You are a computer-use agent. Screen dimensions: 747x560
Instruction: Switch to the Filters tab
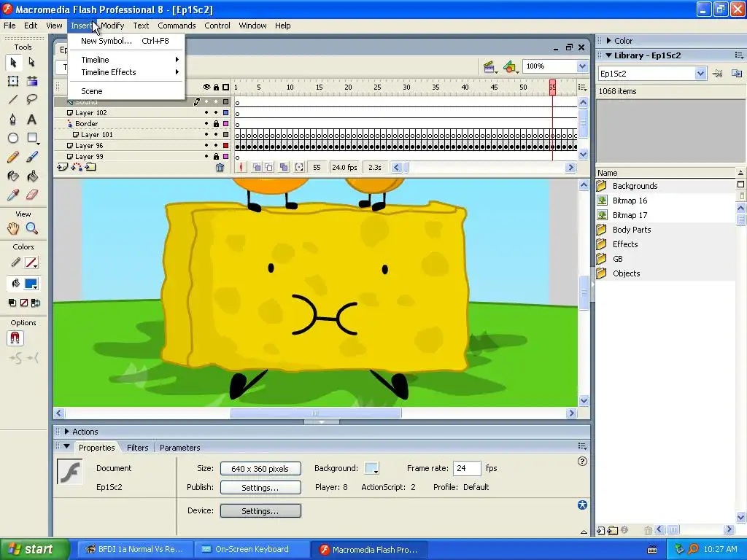point(138,448)
